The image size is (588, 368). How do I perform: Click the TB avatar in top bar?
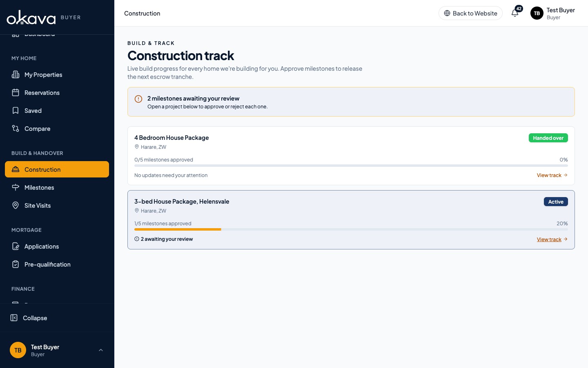(x=537, y=13)
